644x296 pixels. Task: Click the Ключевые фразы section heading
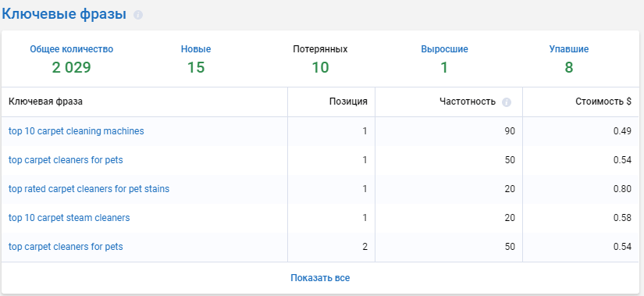64,14
